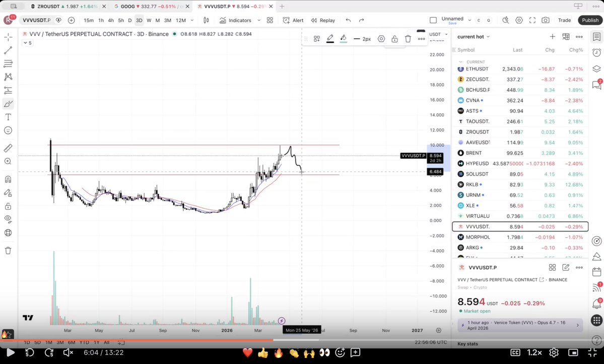Select the Text annotation tool
Image resolution: width=604 pixels, height=364 pixels.
point(8,117)
